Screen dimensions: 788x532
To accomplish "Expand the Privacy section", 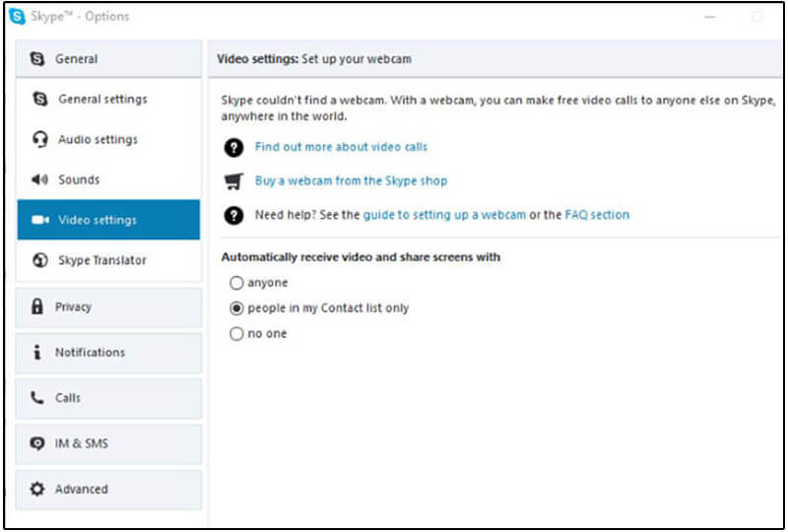I will pos(108,306).
